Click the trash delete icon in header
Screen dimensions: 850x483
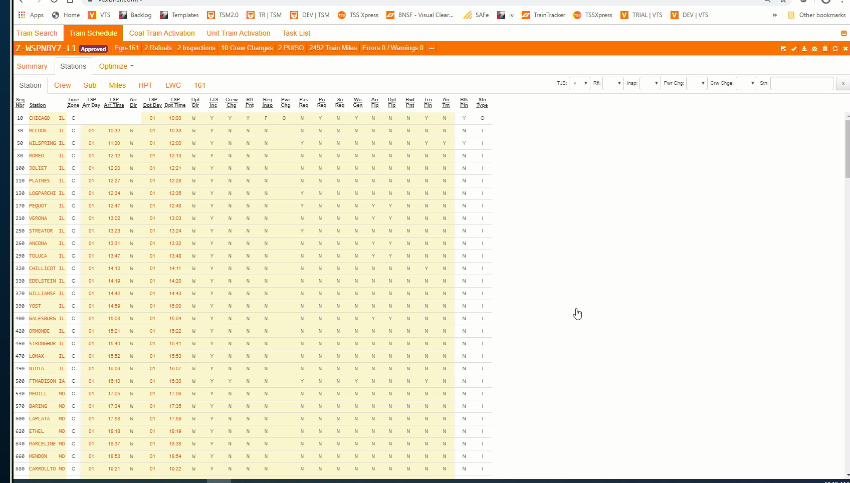825,49
